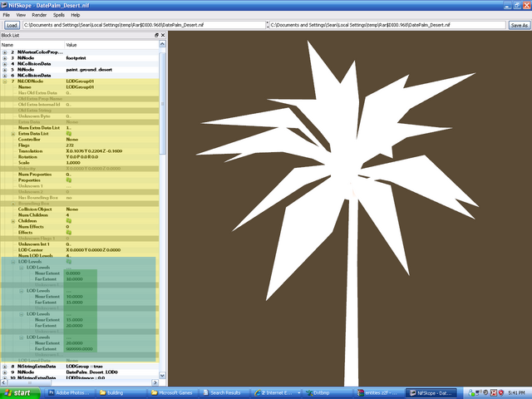Click the green Extra Data List icon

(69, 134)
